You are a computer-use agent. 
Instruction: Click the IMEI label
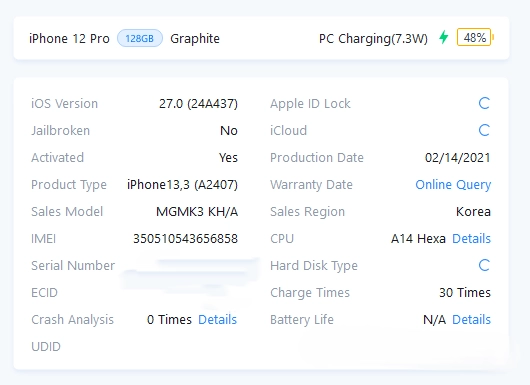[43, 239]
